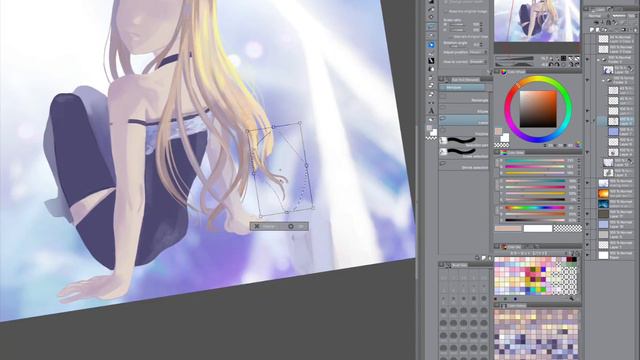Viewport: 640px width, 360px height.
Task: Select the Paper layer thumbnail
Action: click(x=603, y=255)
